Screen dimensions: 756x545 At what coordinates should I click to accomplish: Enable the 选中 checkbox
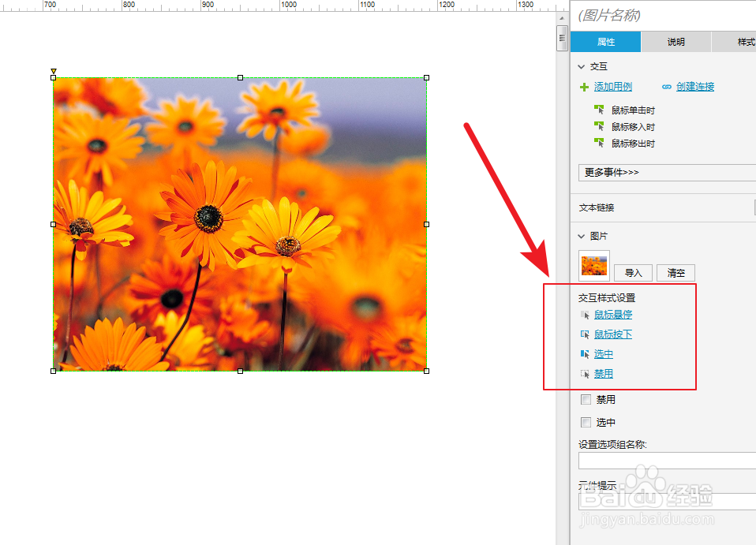586,423
